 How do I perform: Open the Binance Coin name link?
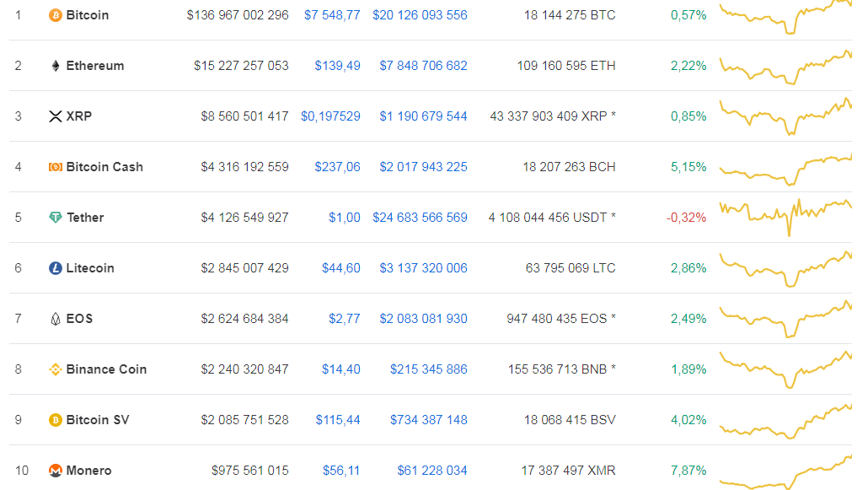[106, 369]
